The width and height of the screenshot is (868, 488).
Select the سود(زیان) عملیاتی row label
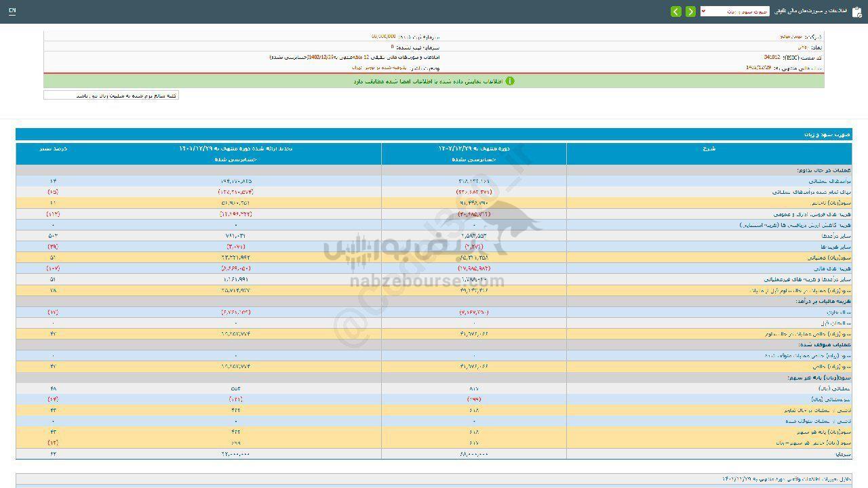(x=831, y=258)
